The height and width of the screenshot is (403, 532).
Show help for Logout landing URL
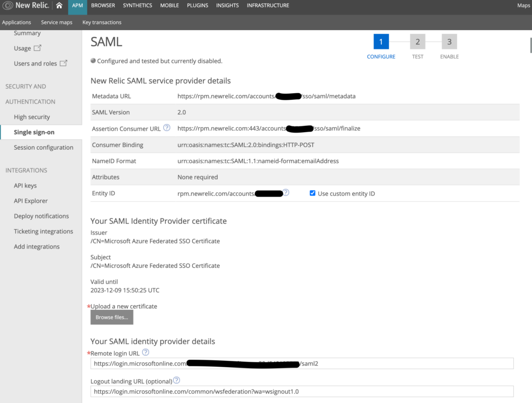click(177, 380)
